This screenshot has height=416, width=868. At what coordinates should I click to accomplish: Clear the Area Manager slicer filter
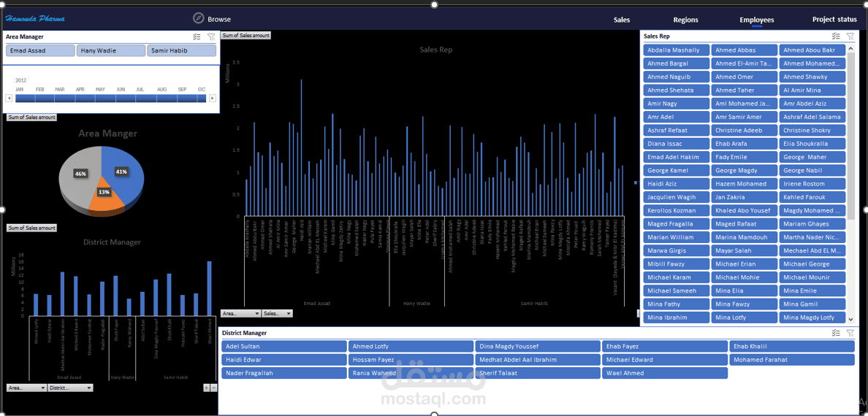pos(211,36)
